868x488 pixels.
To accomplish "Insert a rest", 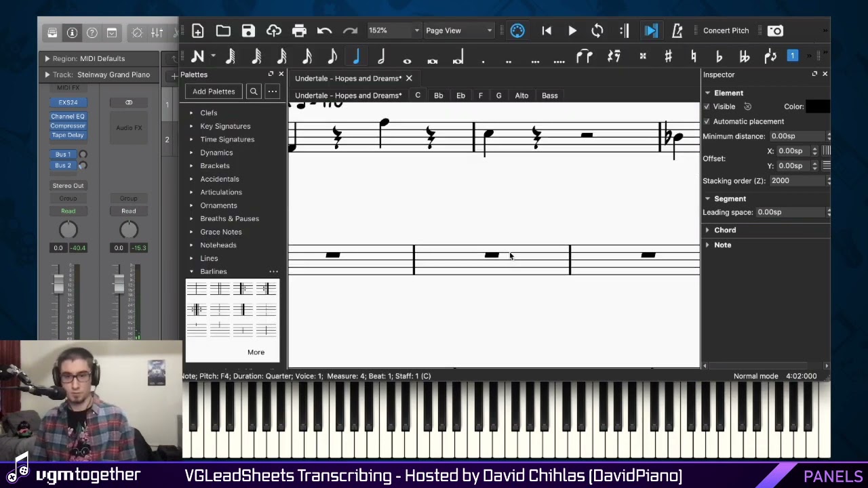I will pyautogui.click(x=614, y=56).
